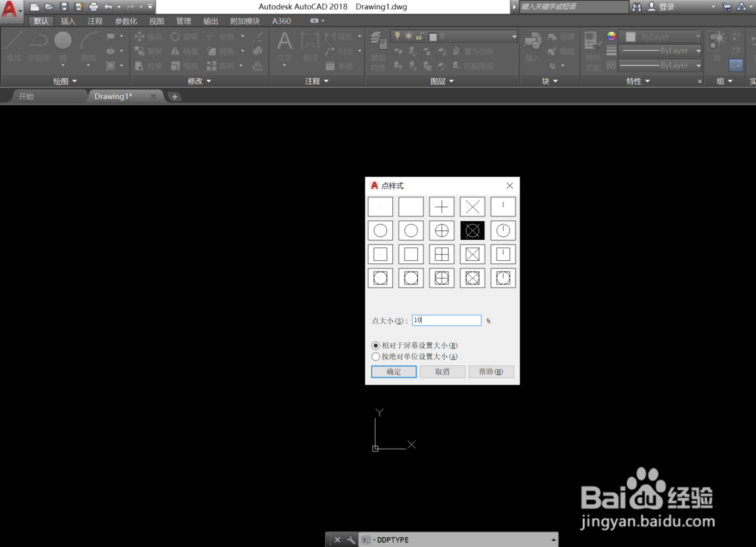Image resolution: width=756 pixels, height=547 pixels.
Task: Click the 登录 sign-in button
Action: pos(661,7)
